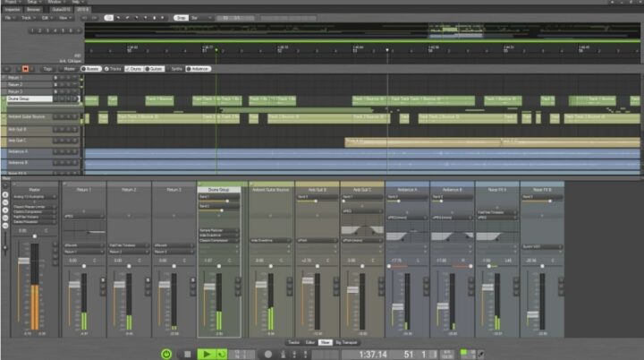This screenshot has height=360, width=644.
Task: Toggle the Busses filter chip
Action: (x=91, y=68)
